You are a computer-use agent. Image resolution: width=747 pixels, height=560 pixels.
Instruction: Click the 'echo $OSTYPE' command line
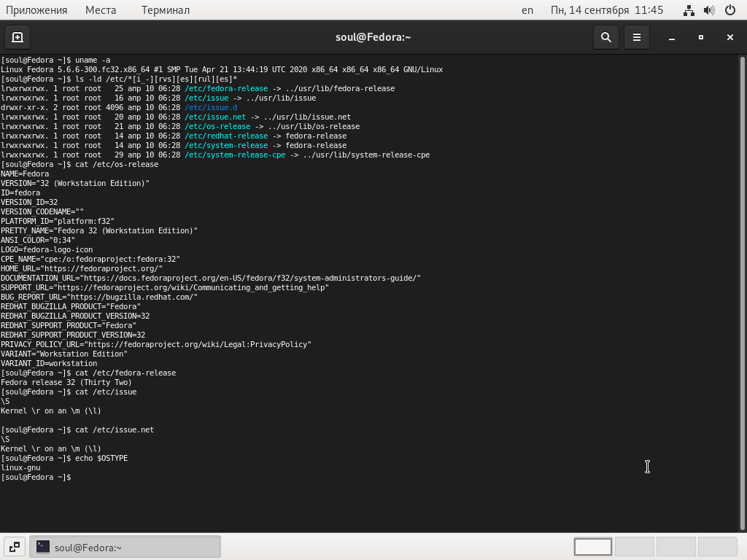point(64,458)
